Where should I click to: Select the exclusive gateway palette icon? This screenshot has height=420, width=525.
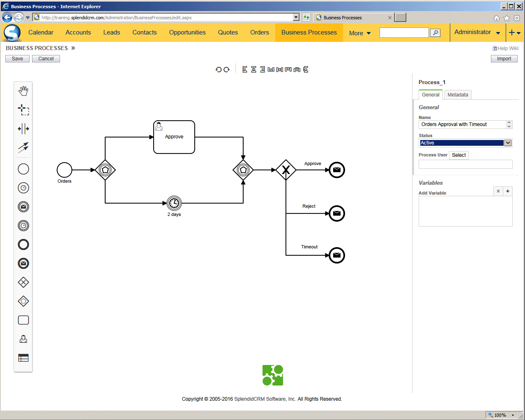pyautogui.click(x=23, y=282)
